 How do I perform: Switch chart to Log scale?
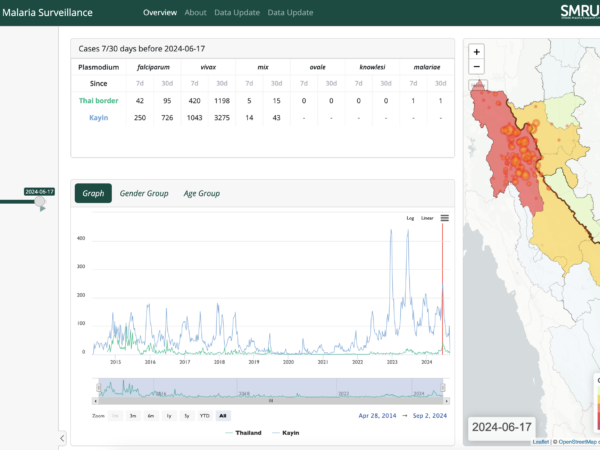410,218
